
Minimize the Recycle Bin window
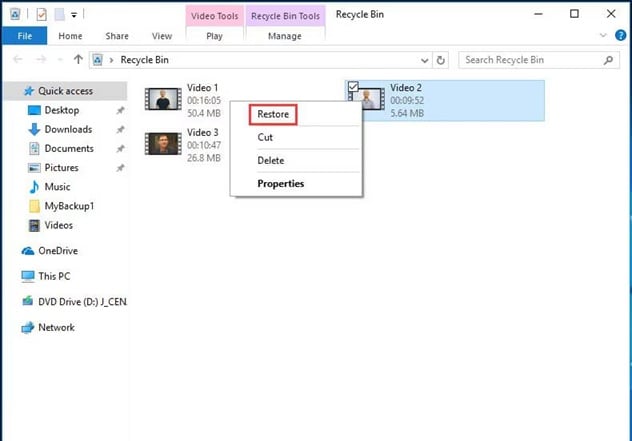pyautogui.click(x=538, y=14)
